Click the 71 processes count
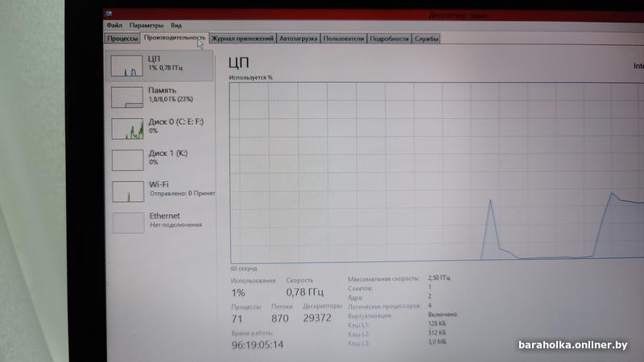Screen dimensions: 644x362 (x=237, y=319)
